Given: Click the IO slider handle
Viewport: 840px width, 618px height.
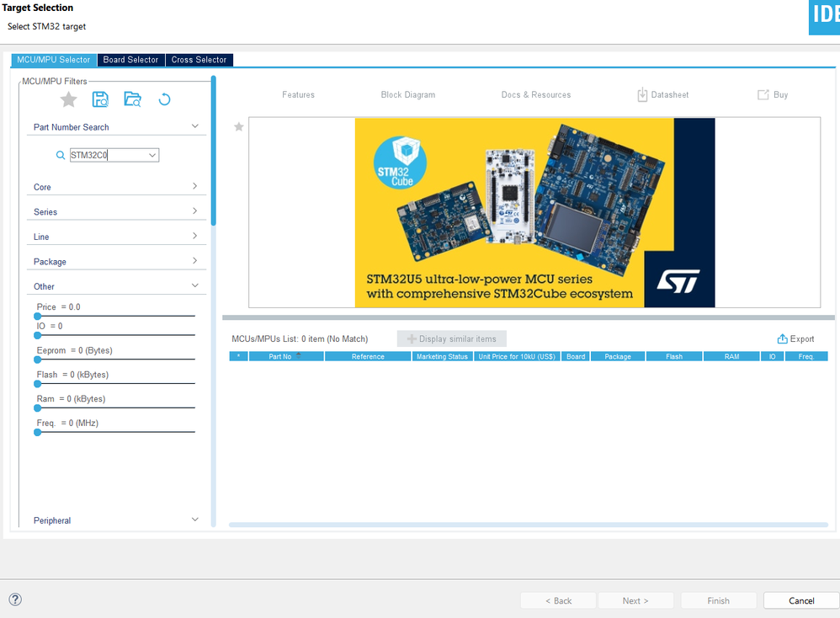Looking at the screenshot, I should (x=38, y=336).
